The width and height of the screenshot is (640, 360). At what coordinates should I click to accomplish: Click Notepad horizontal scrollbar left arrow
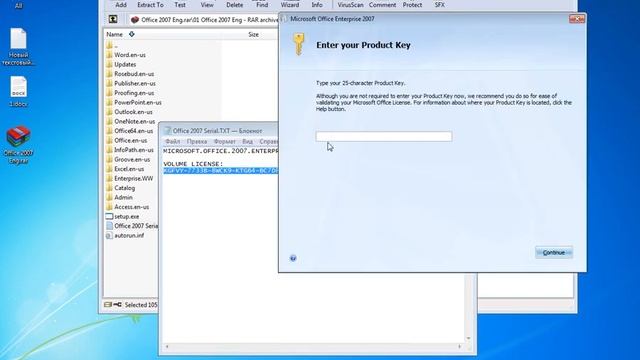167,347
